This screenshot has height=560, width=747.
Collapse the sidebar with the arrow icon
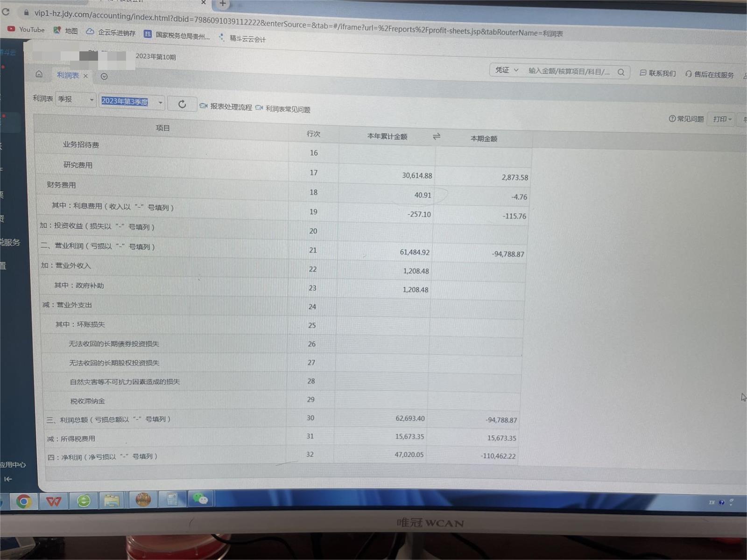click(8, 479)
